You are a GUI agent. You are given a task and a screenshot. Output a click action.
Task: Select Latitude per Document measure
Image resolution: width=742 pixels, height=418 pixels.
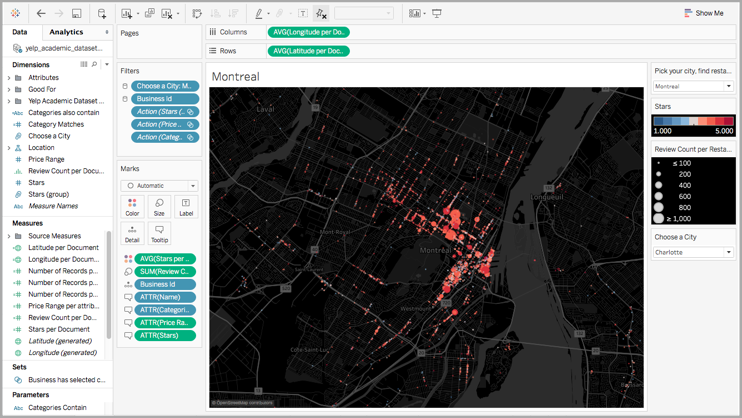coord(63,248)
